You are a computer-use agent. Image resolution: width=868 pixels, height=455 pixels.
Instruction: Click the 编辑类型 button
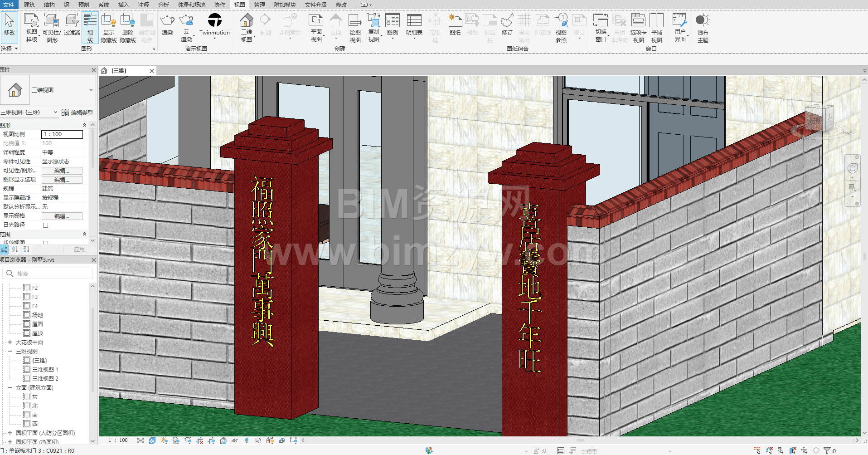(x=78, y=113)
